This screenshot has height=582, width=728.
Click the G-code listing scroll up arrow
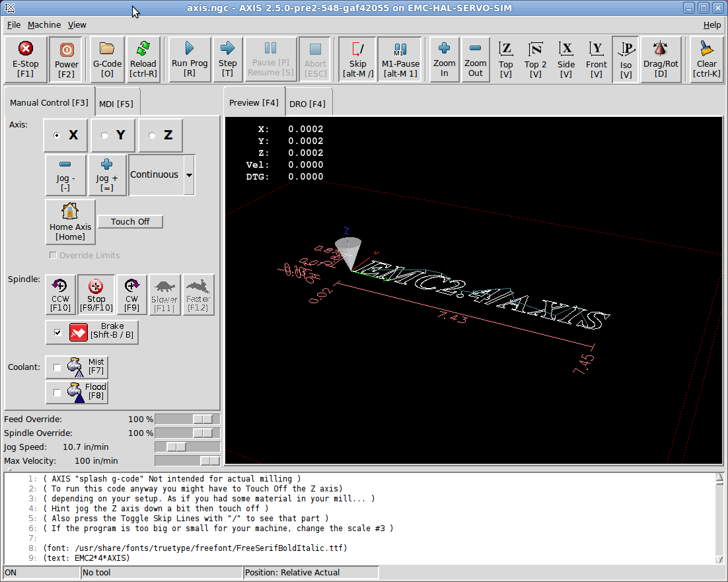[719, 478]
